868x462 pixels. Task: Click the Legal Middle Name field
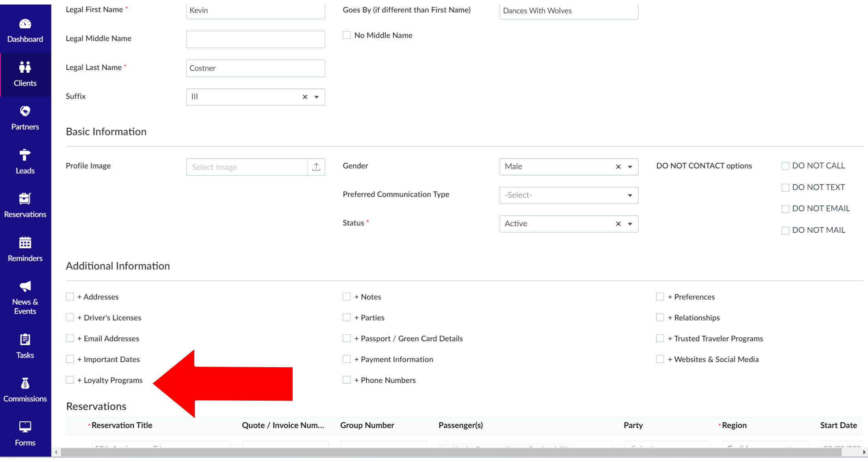[255, 39]
